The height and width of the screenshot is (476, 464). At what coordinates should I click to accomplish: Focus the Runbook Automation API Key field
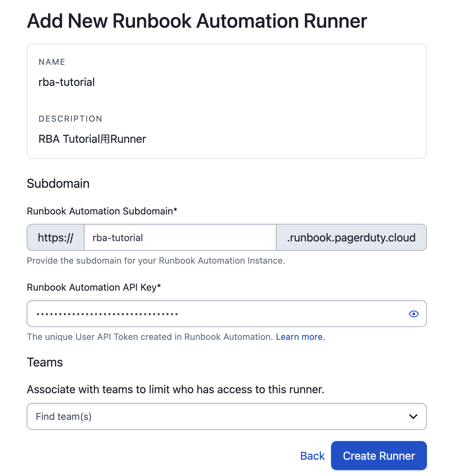tap(227, 314)
